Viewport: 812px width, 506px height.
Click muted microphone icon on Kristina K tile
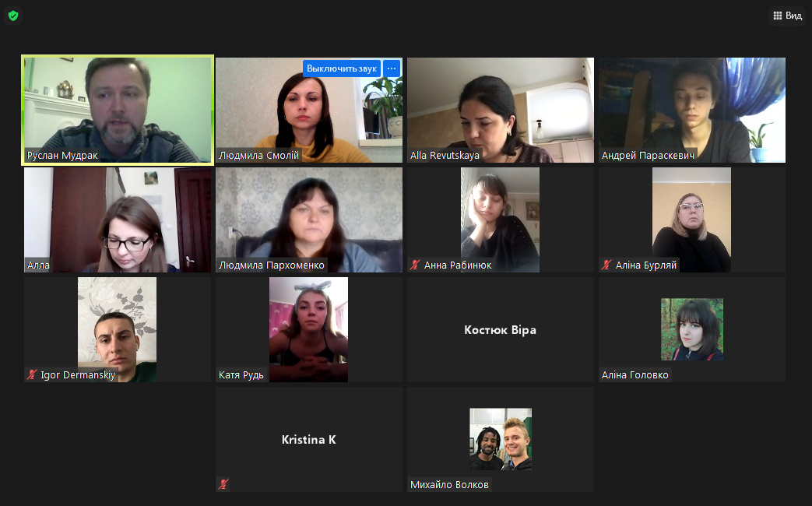223,484
